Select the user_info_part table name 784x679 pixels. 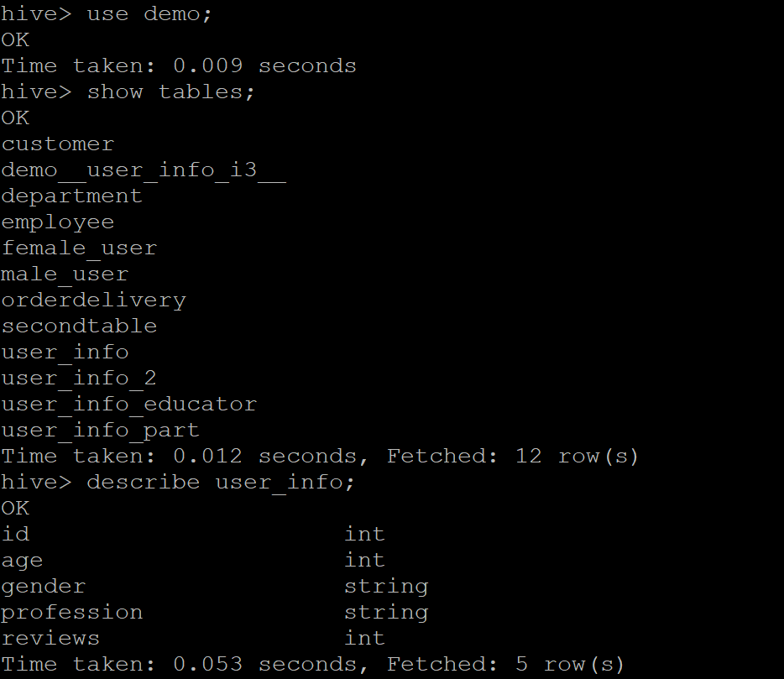tap(101, 430)
